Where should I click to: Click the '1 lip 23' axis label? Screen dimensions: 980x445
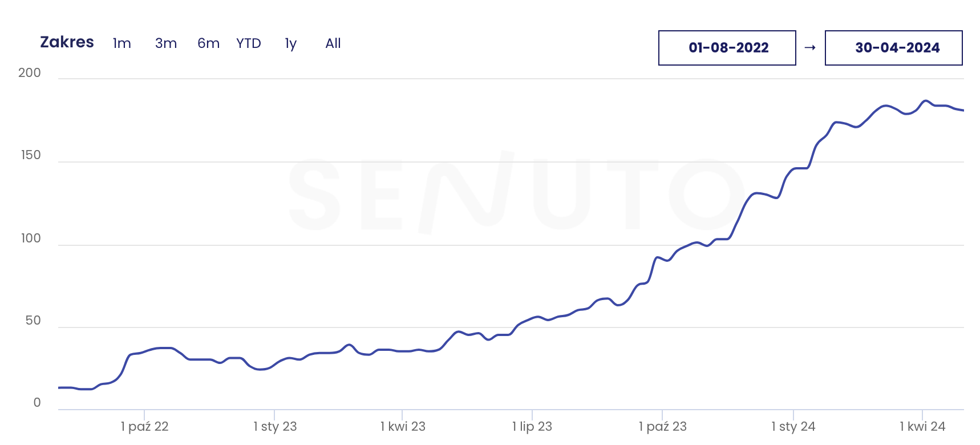pyautogui.click(x=532, y=426)
